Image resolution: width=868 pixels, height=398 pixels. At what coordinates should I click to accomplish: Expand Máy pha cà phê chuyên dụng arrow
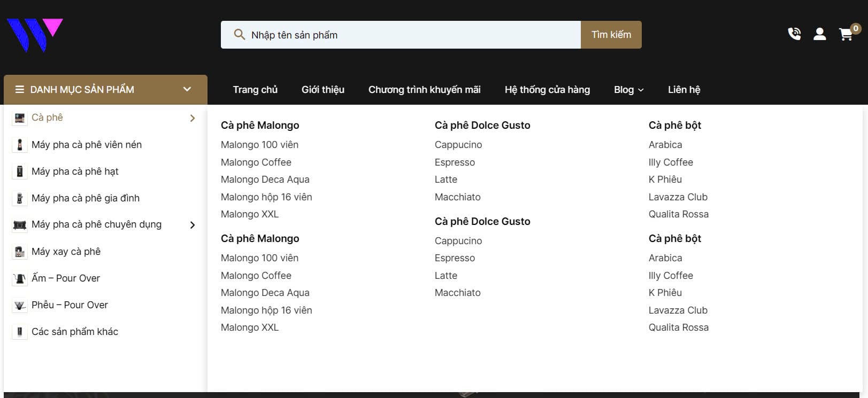pos(193,225)
